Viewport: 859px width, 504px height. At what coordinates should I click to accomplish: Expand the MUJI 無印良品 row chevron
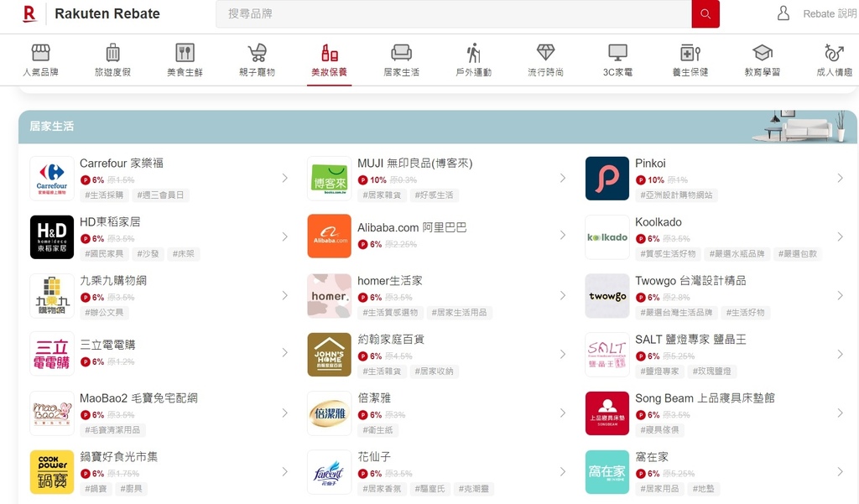coord(563,178)
